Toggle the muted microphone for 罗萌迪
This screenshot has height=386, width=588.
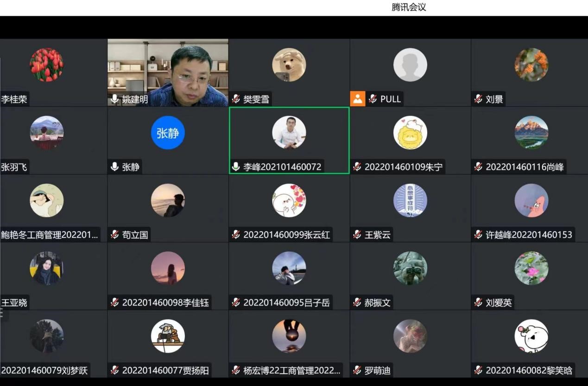click(357, 371)
